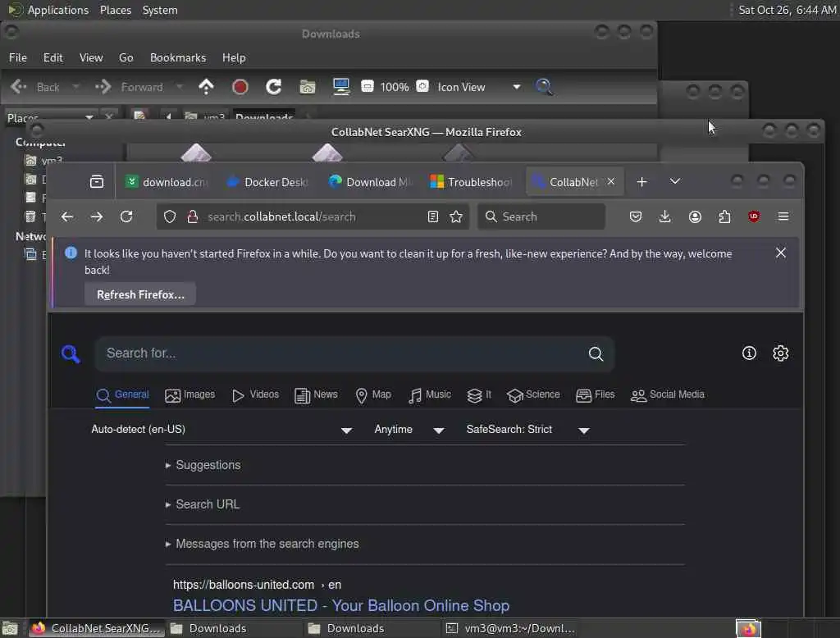
Task: Open Icon View mode dropdown
Action: [x=479, y=87]
